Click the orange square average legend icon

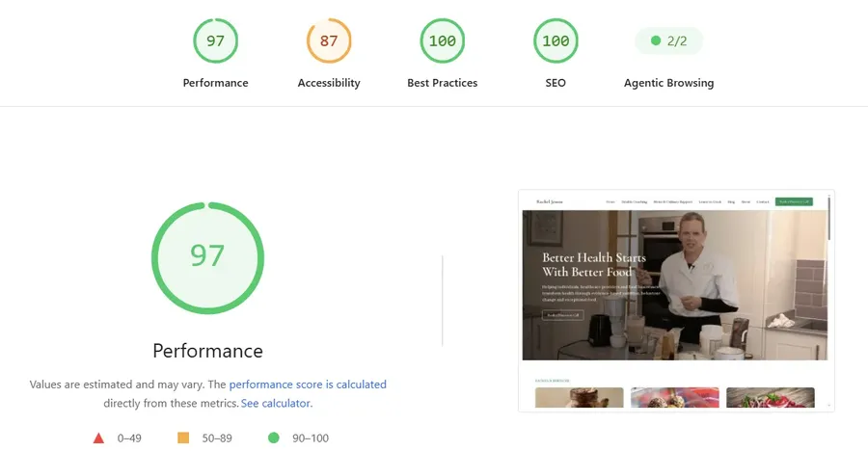point(183,438)
